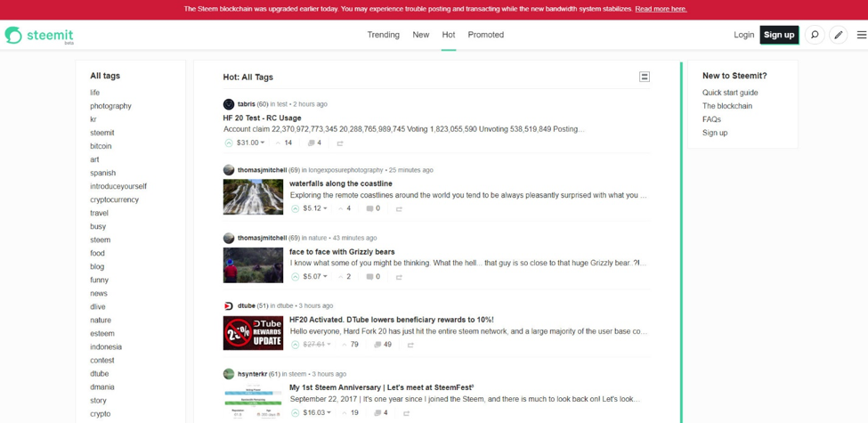This screenshot has height=423, width=868.
Task: Click the pencil compose post icon
Action: pos(838,35)
